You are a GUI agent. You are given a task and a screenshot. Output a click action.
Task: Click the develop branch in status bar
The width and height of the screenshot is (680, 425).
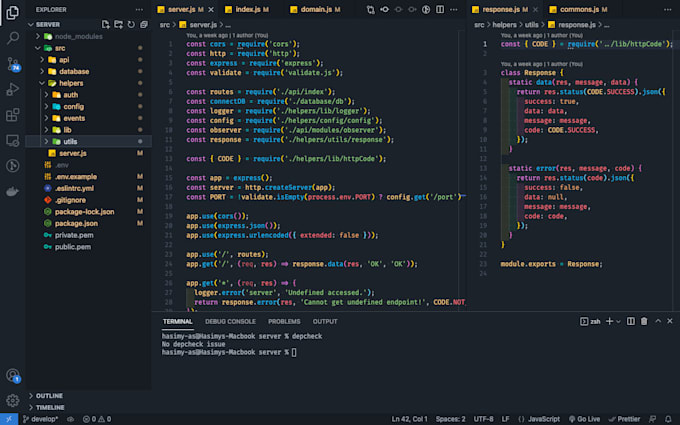pos(40,418)
